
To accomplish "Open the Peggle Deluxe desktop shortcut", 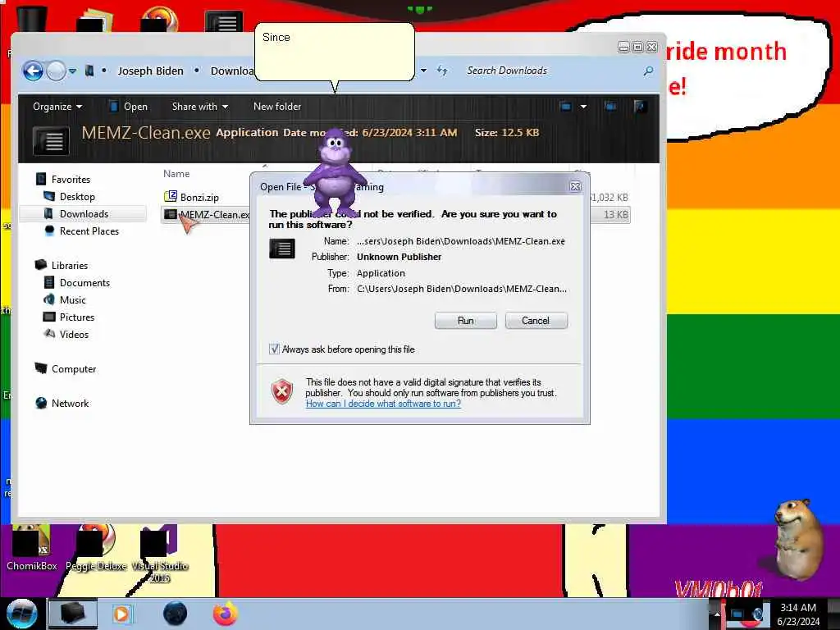I will pos(96,548).
